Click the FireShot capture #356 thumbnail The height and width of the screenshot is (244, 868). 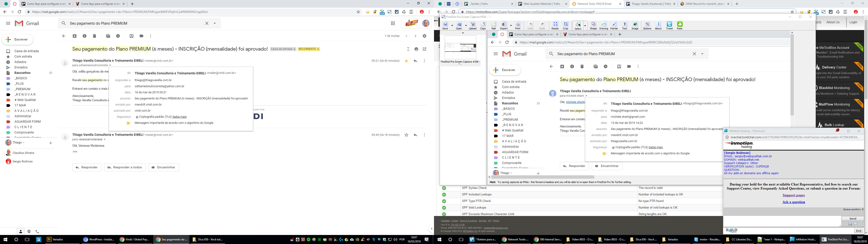[x=460, y=47]
